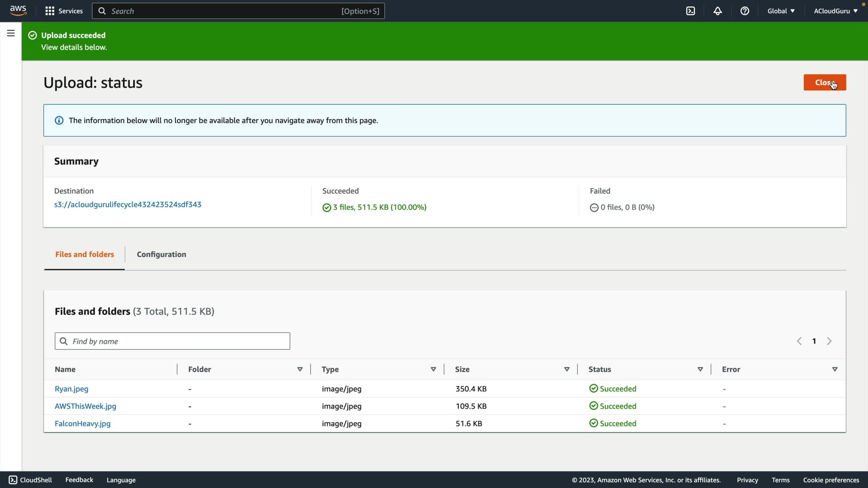Sort by the Size column arrow
868x488 pixels.
click(566, 369)
